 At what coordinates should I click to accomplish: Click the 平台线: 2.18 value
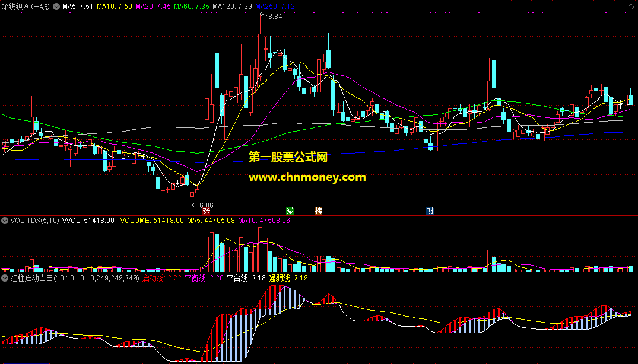pos(246,278)
